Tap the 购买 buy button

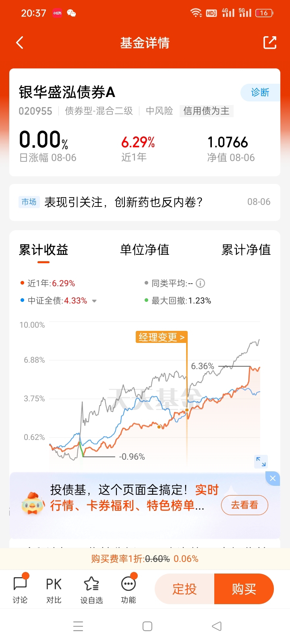point(244,589)
